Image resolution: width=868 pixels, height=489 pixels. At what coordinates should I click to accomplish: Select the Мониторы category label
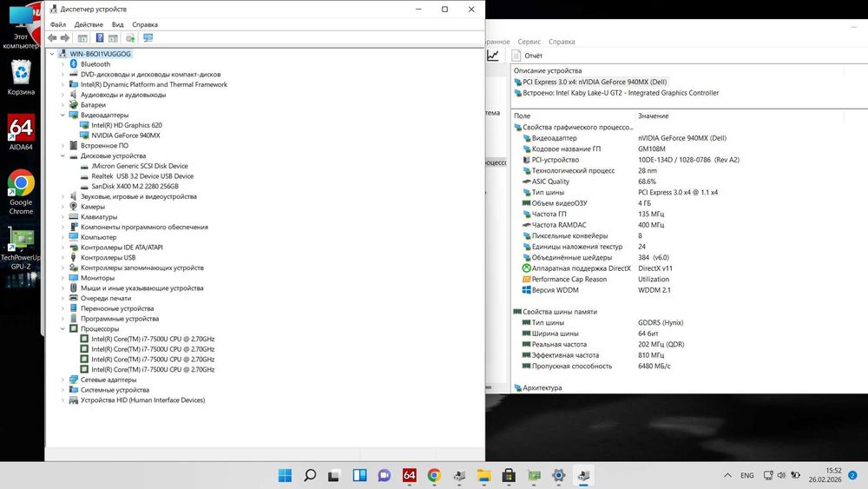click(97, 278)
